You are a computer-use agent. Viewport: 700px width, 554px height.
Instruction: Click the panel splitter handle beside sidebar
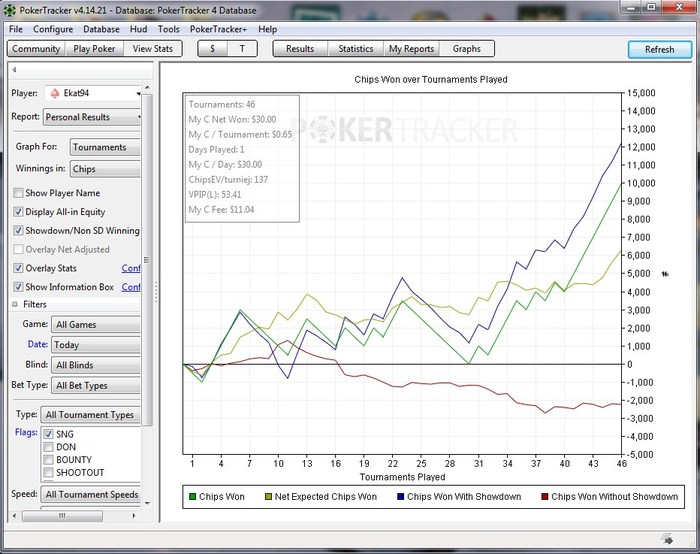pos(156,292)
